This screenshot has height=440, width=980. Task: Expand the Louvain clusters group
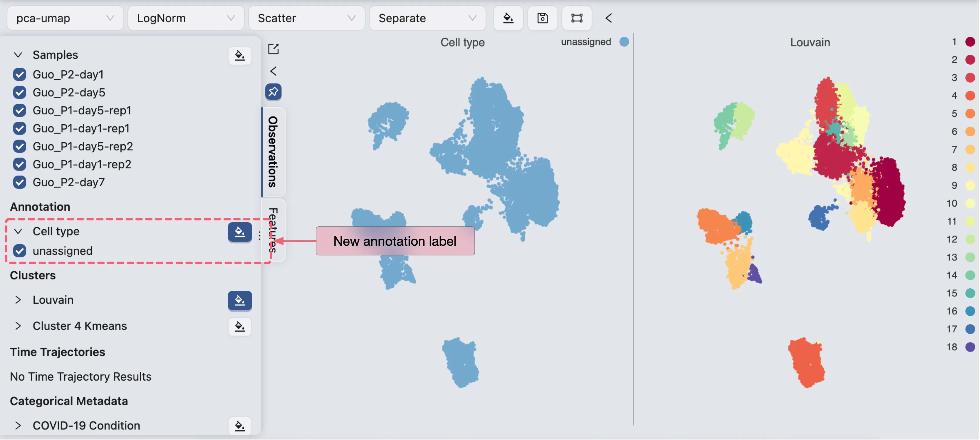coord(18,300)
